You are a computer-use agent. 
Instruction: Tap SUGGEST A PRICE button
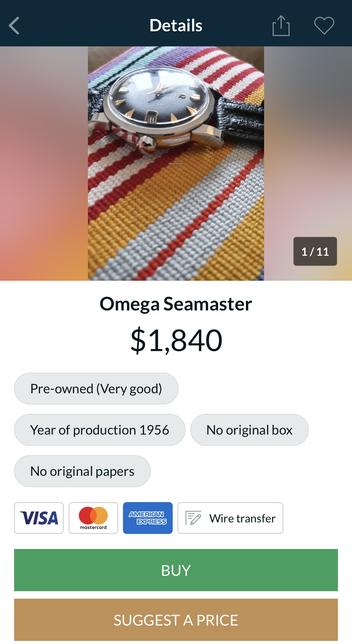(x=176, y=620)
